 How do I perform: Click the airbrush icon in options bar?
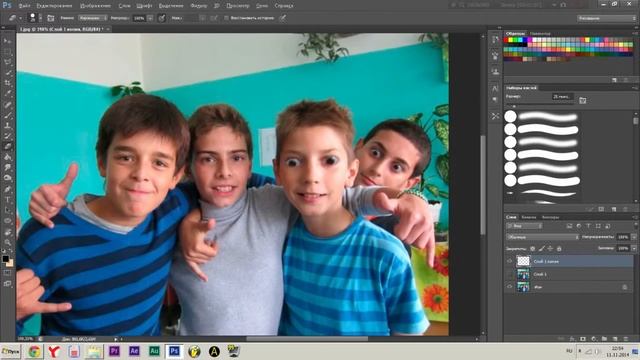(x=213, y=18)
